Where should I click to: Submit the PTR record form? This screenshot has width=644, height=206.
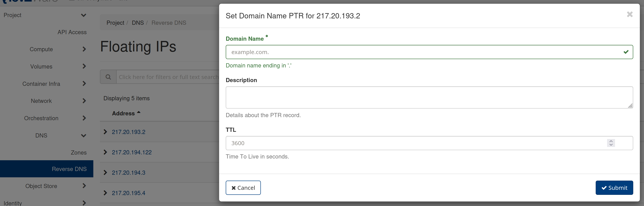coord(614,188)
